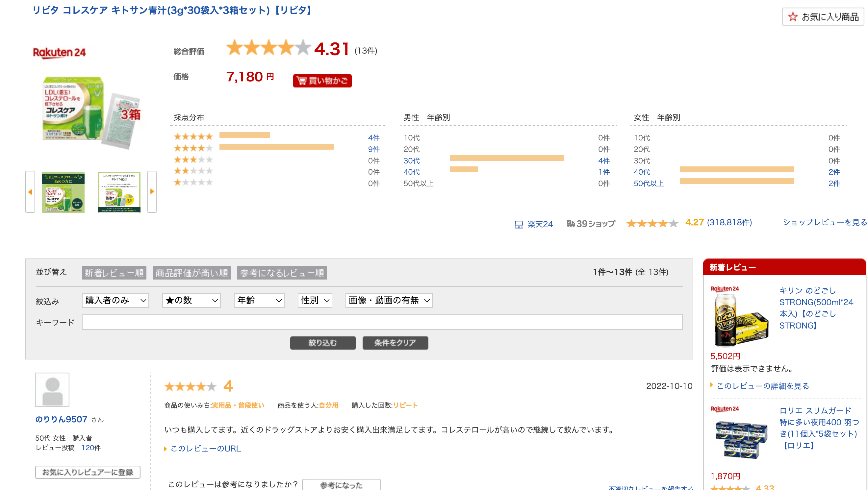The height and width of the screenshot is (490, 868).
Task: Sort by 参考になるレビュー順
Action: pos(282,273)
